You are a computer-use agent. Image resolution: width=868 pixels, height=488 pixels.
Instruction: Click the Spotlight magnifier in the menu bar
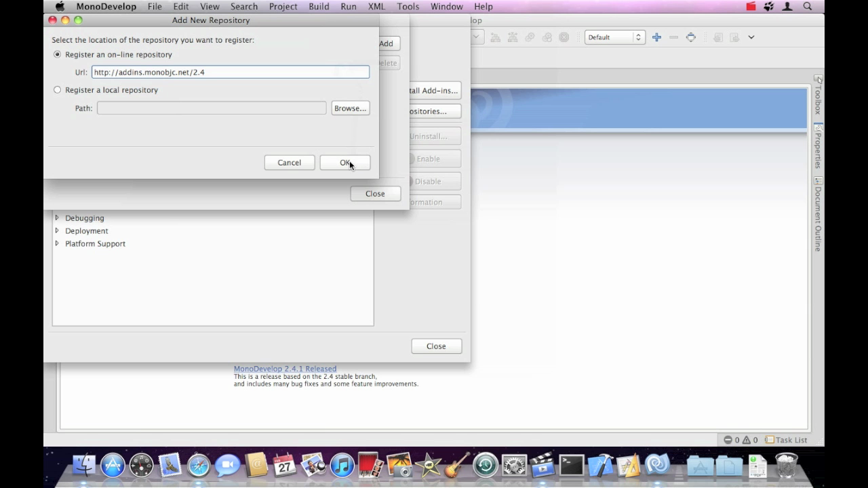808,7
